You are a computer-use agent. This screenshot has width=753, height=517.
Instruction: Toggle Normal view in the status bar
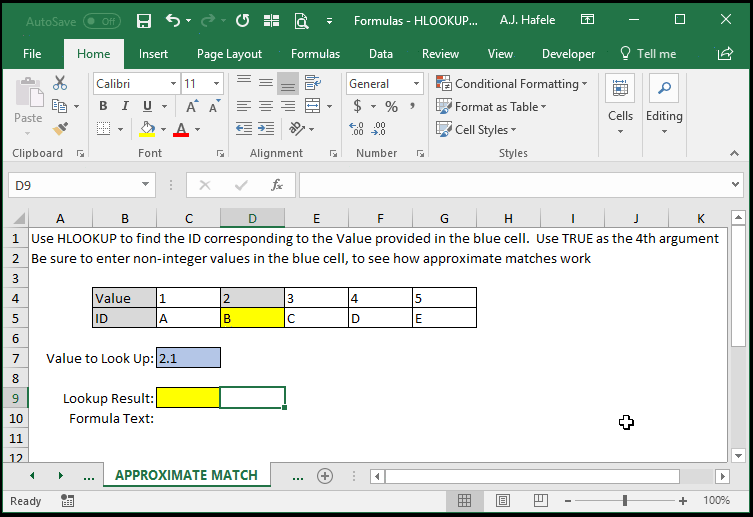click(x=464, y=501)
